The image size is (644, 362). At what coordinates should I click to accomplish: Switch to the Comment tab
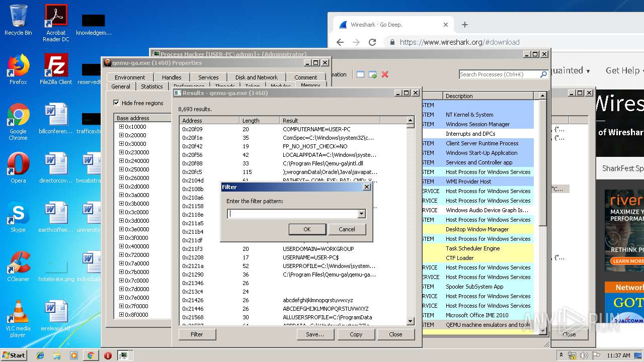306,77
